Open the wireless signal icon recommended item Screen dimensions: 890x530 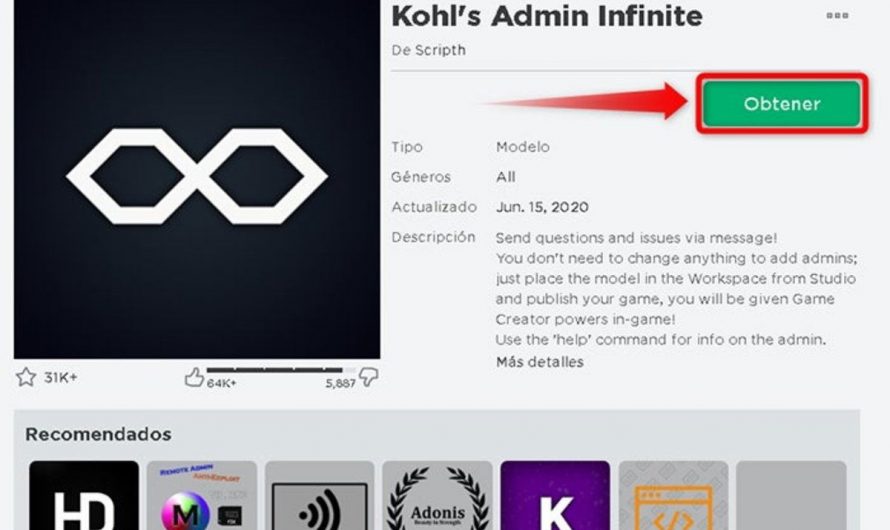320,495
